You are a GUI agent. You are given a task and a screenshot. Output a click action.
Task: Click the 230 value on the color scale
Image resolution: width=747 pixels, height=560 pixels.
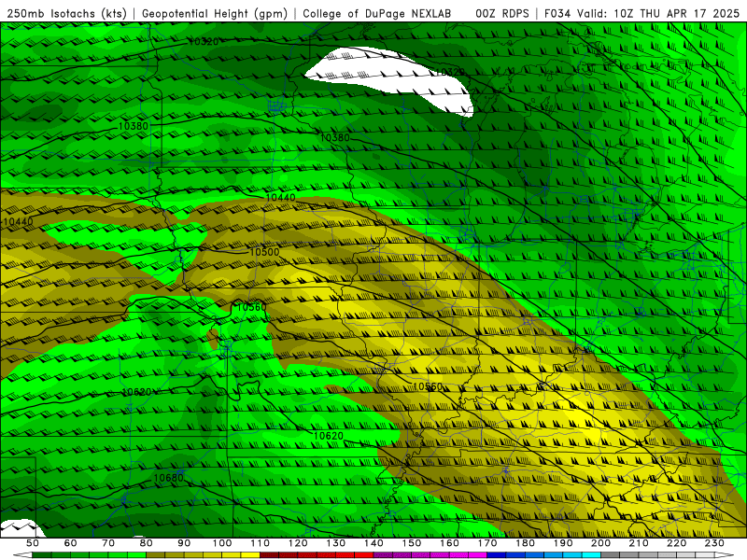(714, 543)
